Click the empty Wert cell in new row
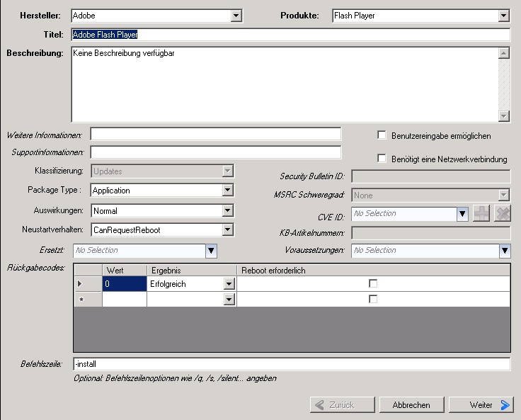Screen dimensions: 521x420 click(125, 300)
